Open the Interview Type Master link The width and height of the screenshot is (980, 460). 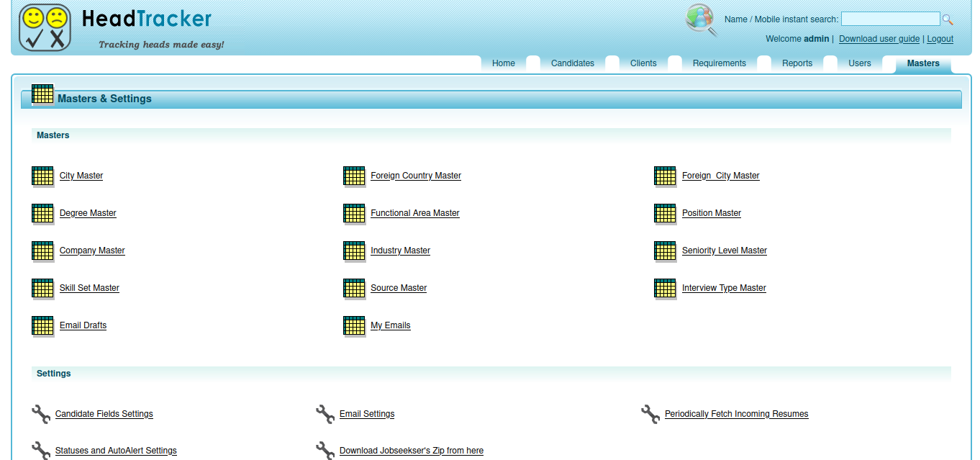point(724,288)
